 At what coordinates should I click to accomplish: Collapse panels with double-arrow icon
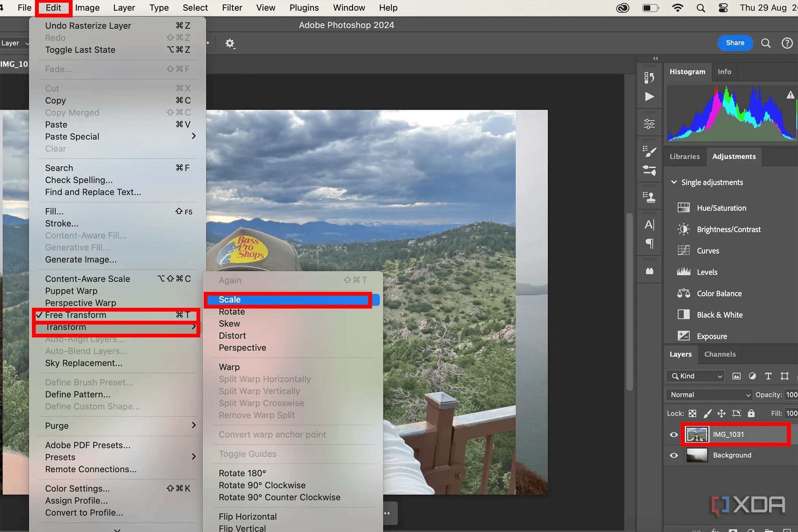click(655, 58)
